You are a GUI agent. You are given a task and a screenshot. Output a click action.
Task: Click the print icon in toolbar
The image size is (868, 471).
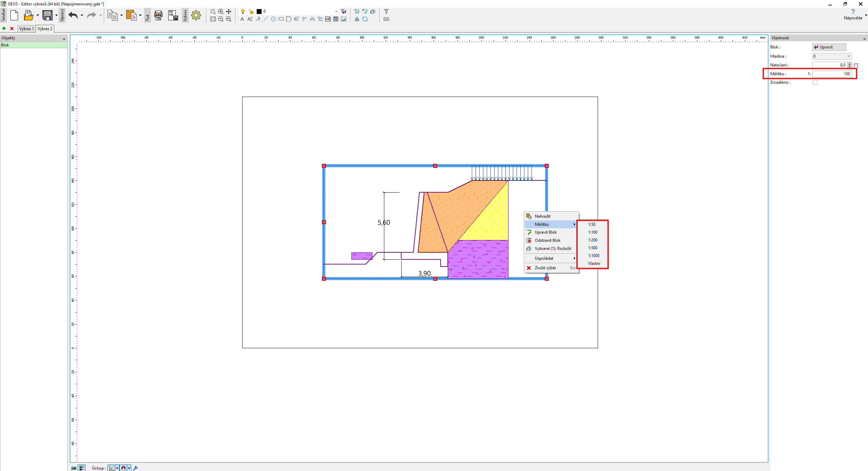pyautogui.click(x=158, y=15)
